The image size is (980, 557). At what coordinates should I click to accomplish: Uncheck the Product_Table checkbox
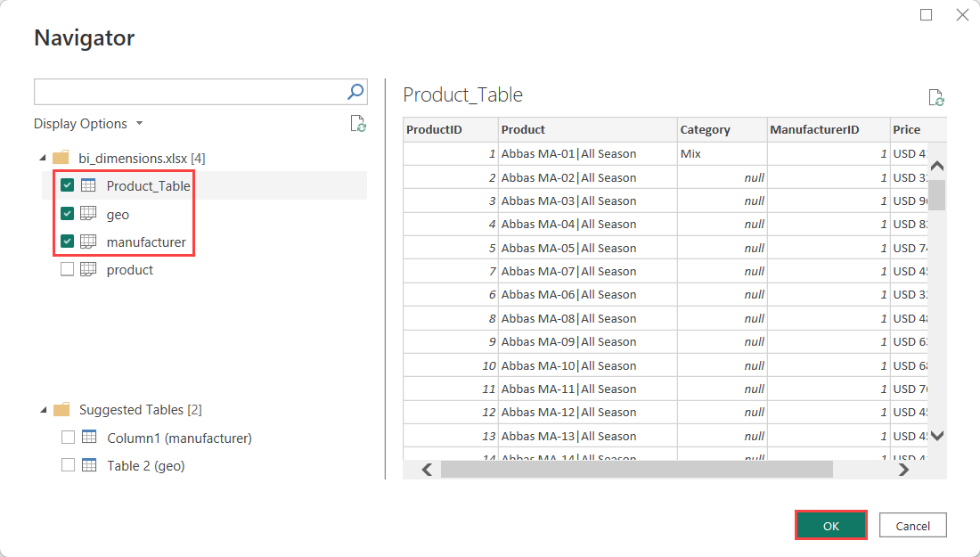(68, 185)
